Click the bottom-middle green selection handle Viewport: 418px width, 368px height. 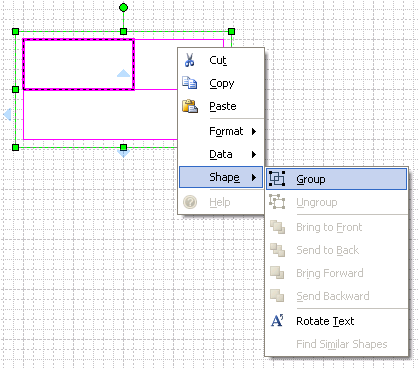(123, 147)
